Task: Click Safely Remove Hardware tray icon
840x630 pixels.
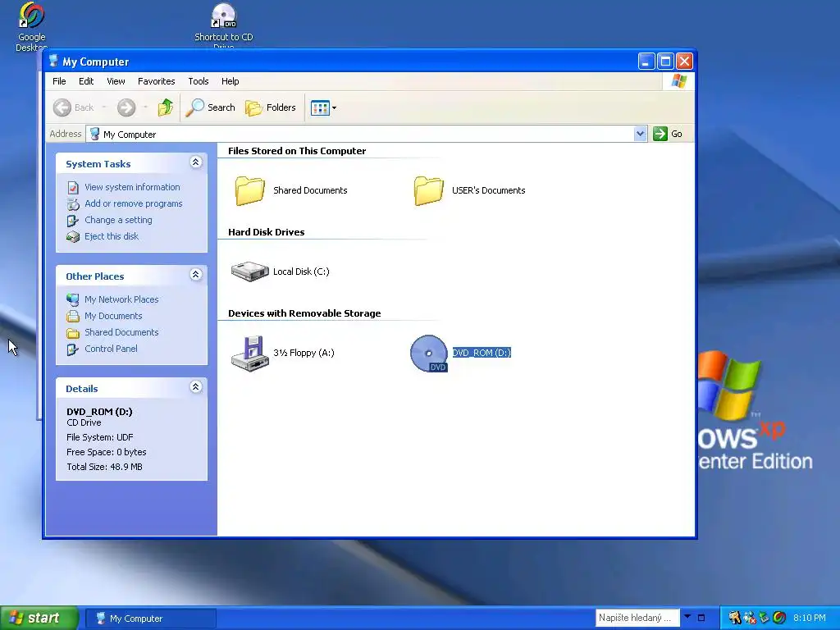Action: coord(765,618)
